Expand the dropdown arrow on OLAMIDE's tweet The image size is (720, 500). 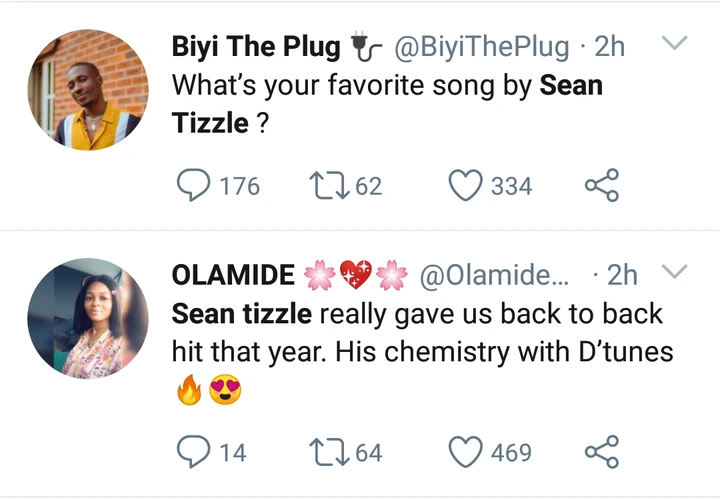676,271
